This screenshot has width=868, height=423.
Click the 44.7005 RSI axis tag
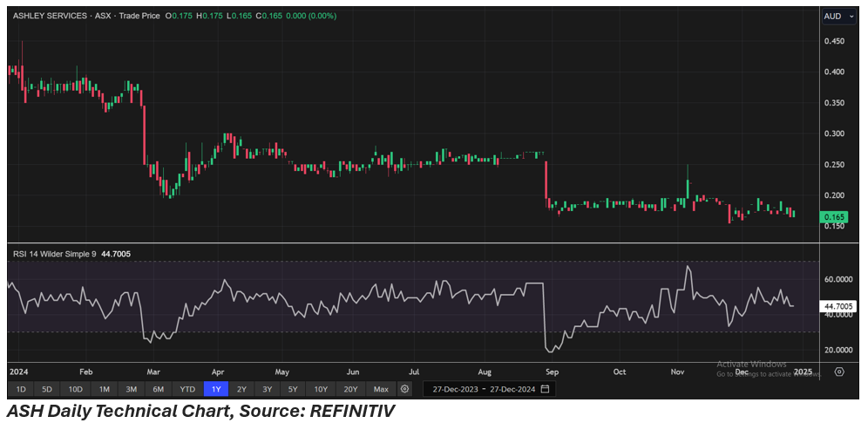tap(838, 306)
